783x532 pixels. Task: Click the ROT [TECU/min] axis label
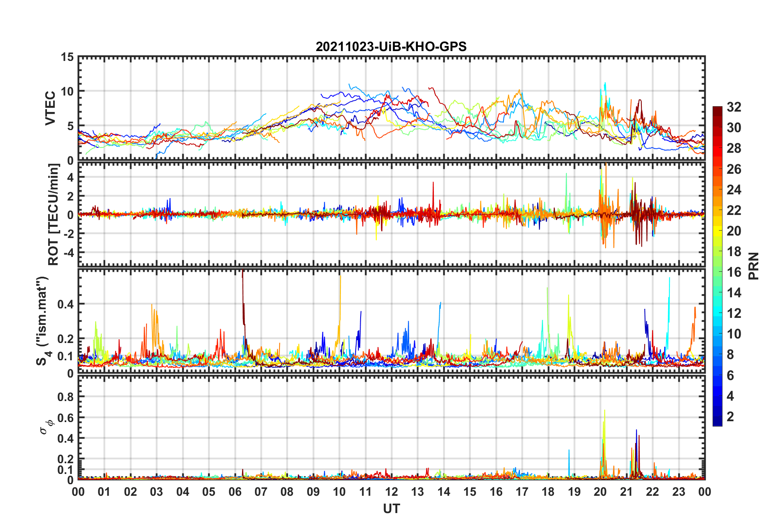[53, 215]
